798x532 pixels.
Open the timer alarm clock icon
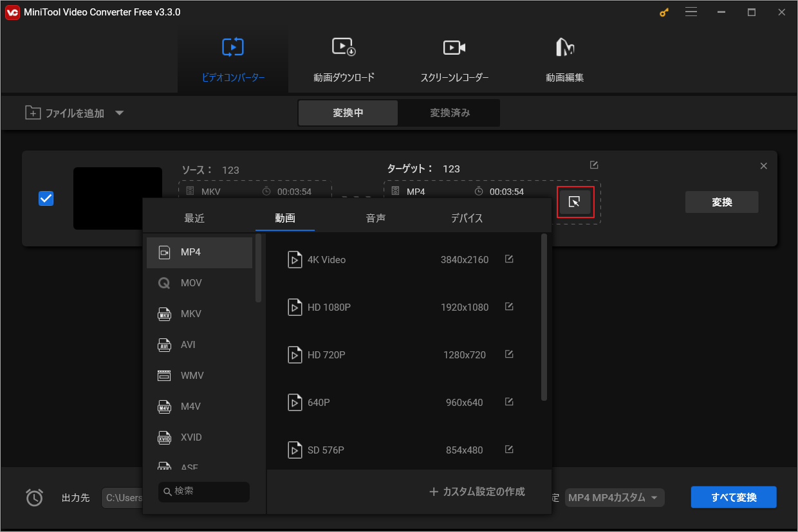pyautogui.click(x=34, y=497)
